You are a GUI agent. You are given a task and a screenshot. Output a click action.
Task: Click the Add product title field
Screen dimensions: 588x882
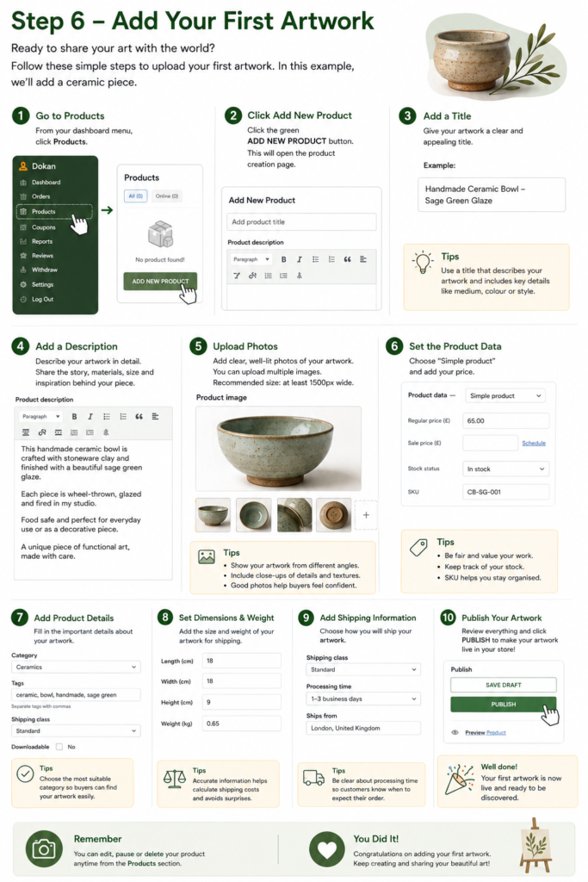pos(301,221)
